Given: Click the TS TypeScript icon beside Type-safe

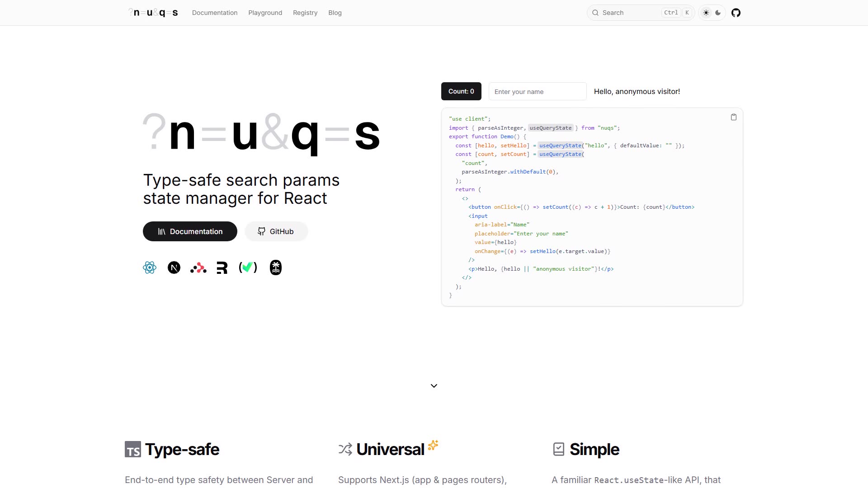Looking at the screenshot, I should pos(133,449).
